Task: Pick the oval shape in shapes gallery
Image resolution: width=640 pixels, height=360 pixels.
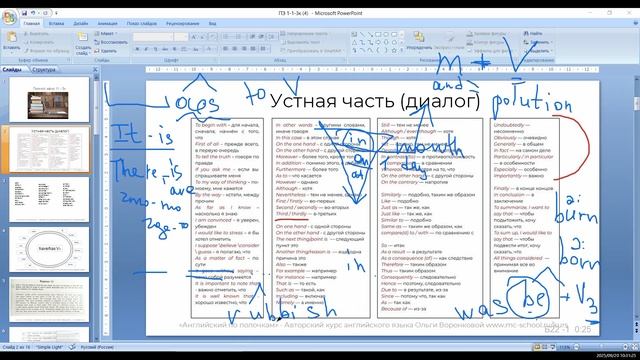Action: (x=386, y=34)
